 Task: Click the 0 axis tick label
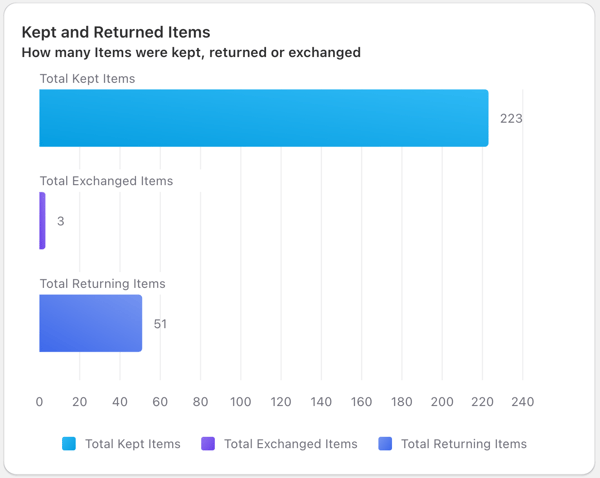tap(39, 402)
